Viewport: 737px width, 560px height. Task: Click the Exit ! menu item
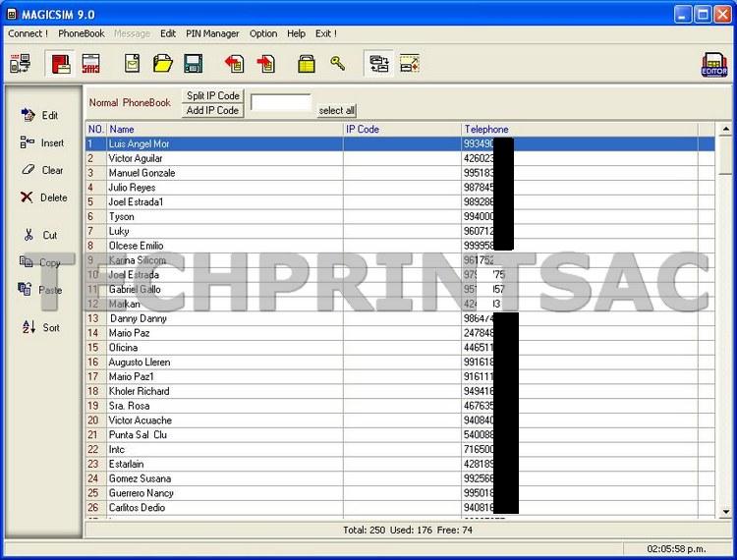click(325, 33)
